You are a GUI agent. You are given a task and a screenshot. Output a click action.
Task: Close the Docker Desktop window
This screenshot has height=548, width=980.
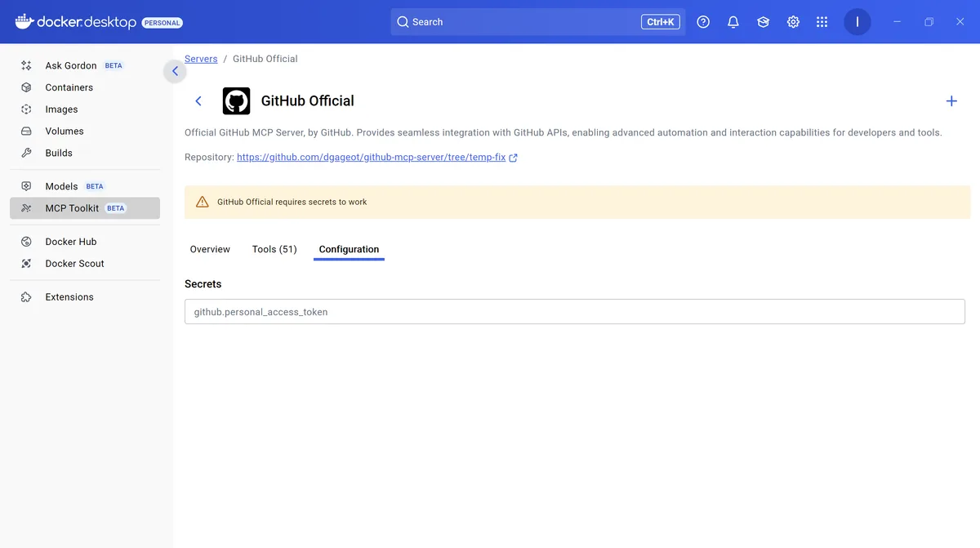pyautogui.click(x=960, y=22)
